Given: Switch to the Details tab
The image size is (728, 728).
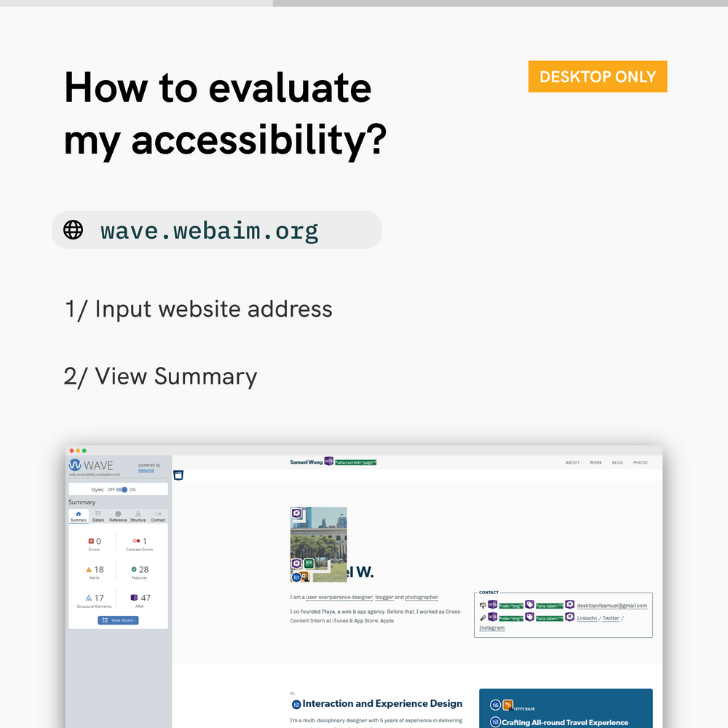Looking at the screenshot, I should pyautogui.click(x=98, y=515).
